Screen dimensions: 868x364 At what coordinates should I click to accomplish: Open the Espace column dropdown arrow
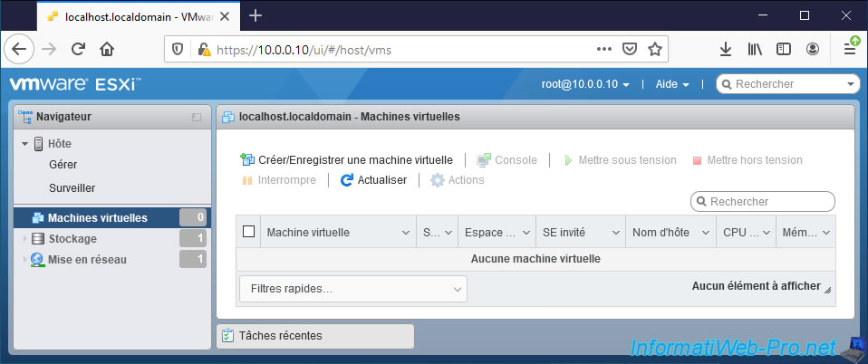(x=526, y=233)
